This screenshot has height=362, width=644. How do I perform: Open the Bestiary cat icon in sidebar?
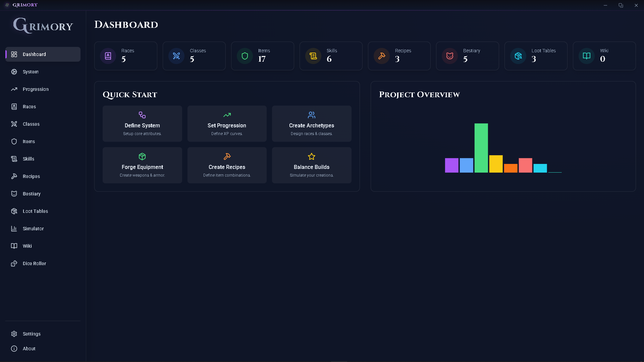pyautogui.click(x=14, y=194)
